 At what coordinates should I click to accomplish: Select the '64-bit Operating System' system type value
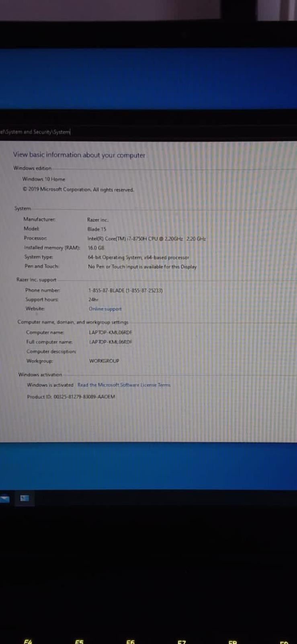point(138,258)
